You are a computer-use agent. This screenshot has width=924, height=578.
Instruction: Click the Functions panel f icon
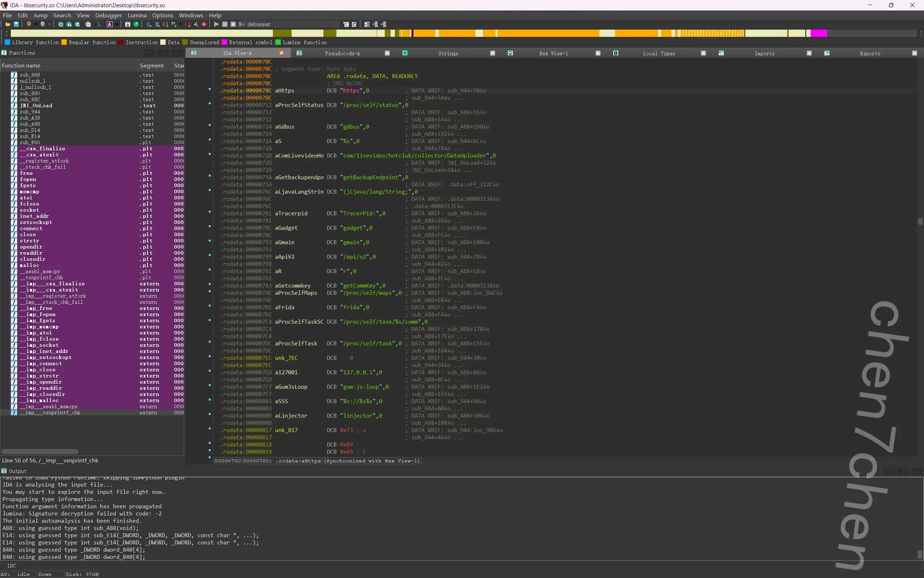tap(4, 53)
